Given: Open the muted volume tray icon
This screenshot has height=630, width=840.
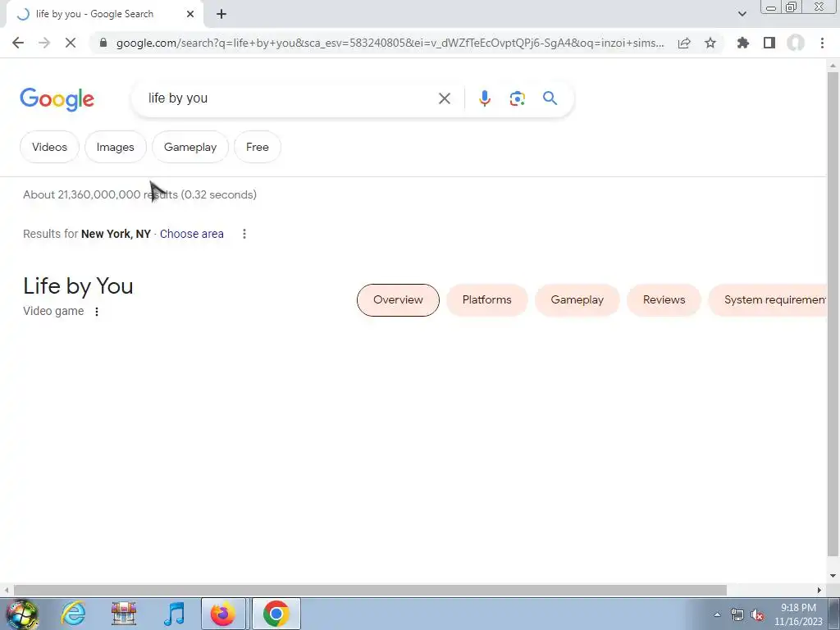Looking at the screenshot, I should pyautogui.click(x=757, y=615).
